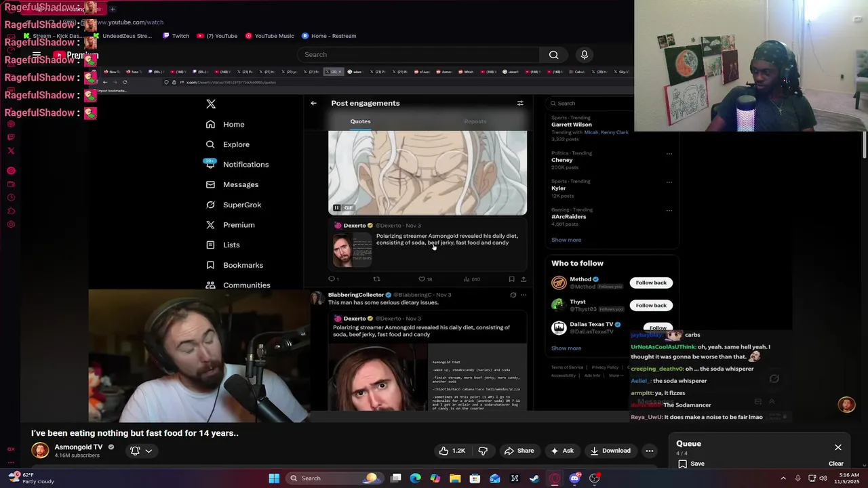This screenshot has width=868, height=488.
Task: Like the video with 1.2K likes
Action: [x=452, y=451]
